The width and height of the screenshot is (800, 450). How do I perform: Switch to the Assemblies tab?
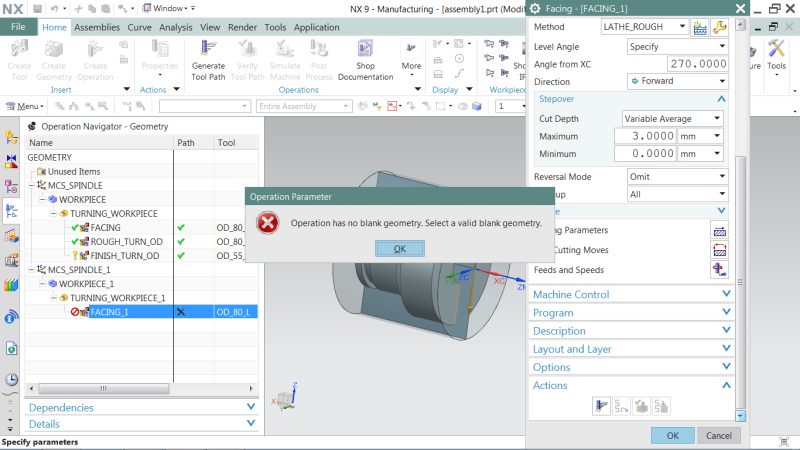point(97,28)
